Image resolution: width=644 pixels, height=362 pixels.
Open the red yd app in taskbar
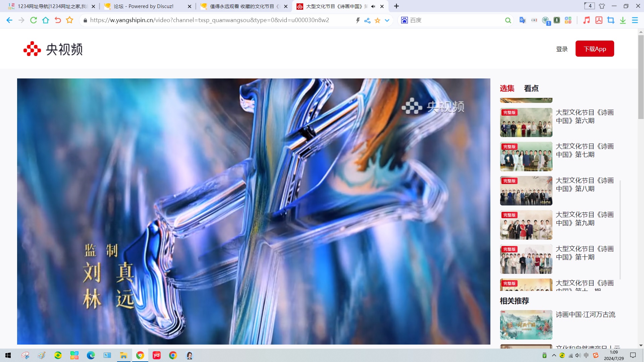157,355
